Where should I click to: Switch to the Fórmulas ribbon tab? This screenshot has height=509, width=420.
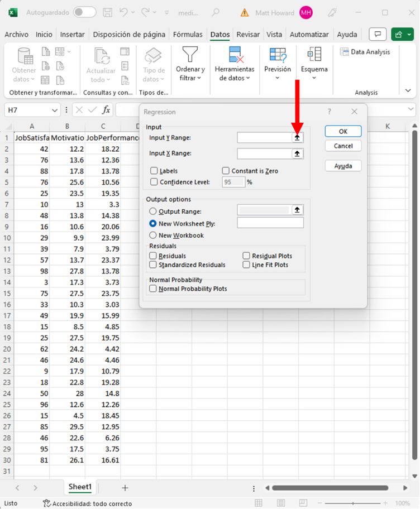coord(188,35)
